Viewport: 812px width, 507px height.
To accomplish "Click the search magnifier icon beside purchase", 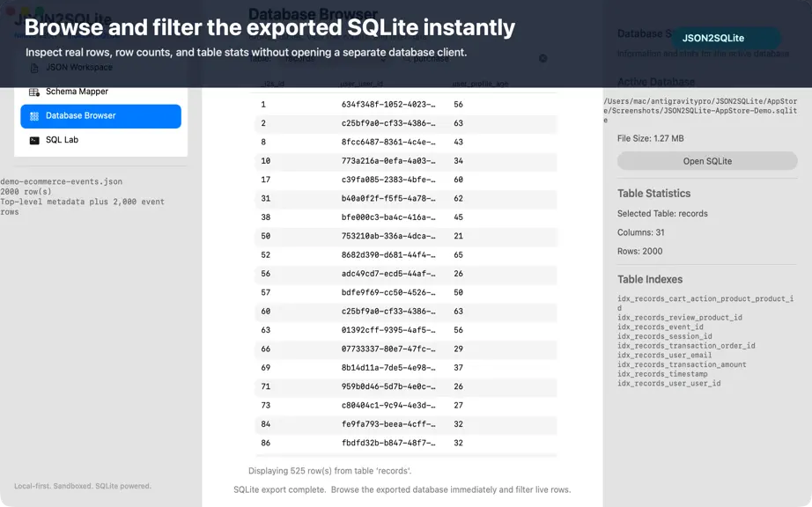I will click(407, 59).
